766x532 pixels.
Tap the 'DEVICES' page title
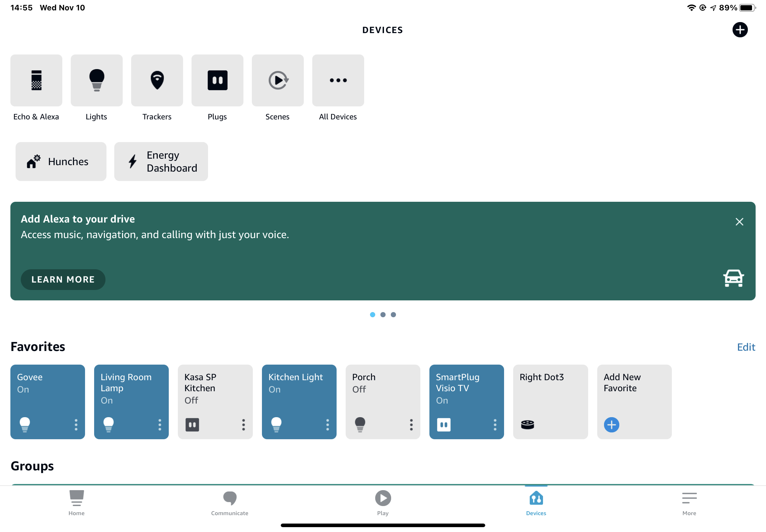coord(382,30)
